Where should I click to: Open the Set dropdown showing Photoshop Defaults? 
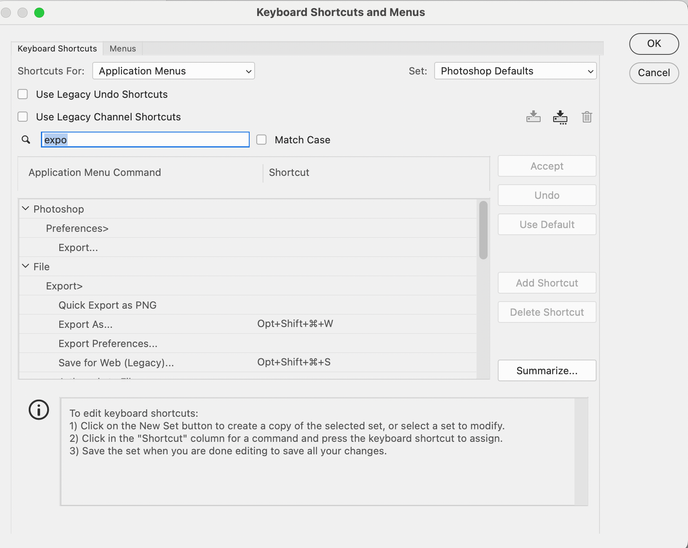(x=515, y=71)
